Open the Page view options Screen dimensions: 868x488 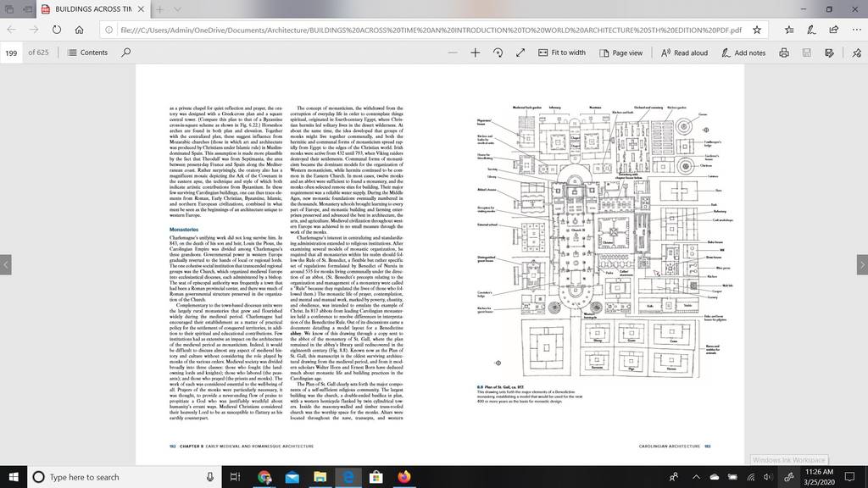(x=620, y=53)
